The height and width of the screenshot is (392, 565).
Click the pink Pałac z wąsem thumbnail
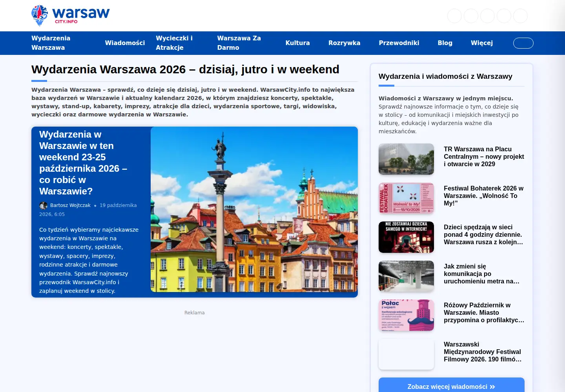pyautogui.click(x=406, y=315)
